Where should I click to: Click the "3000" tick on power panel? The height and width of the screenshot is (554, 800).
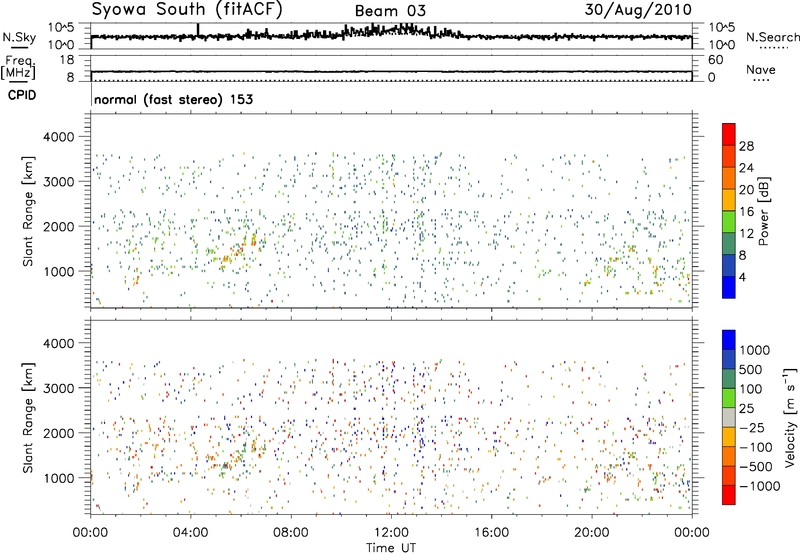point(58,182)
